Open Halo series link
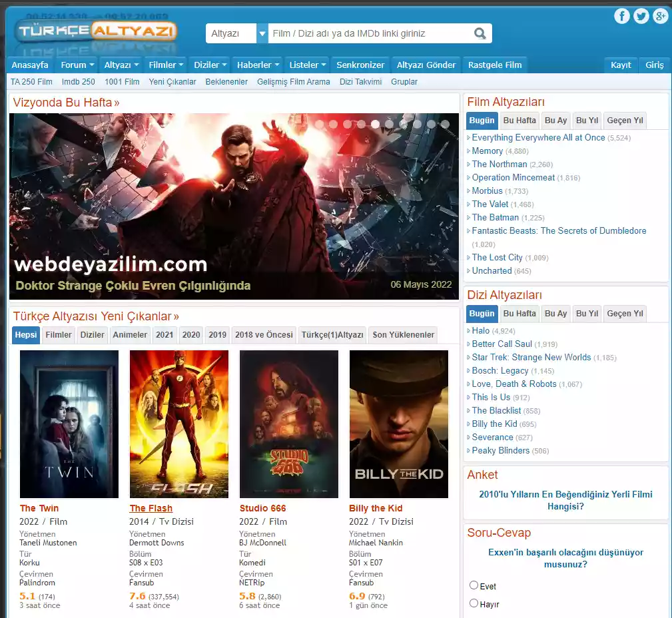The height and width of the screenshot is (618, 672). 480,331
